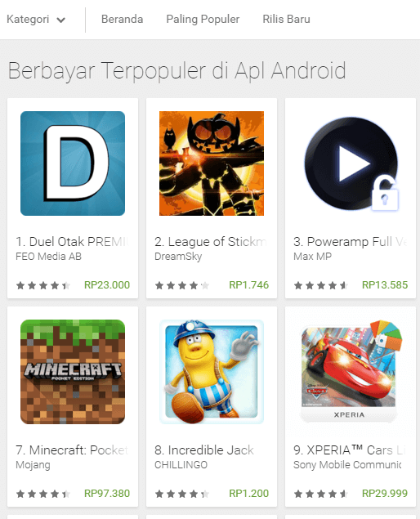
Task: Open the League of Stickman icon
Action: point(212,163)
